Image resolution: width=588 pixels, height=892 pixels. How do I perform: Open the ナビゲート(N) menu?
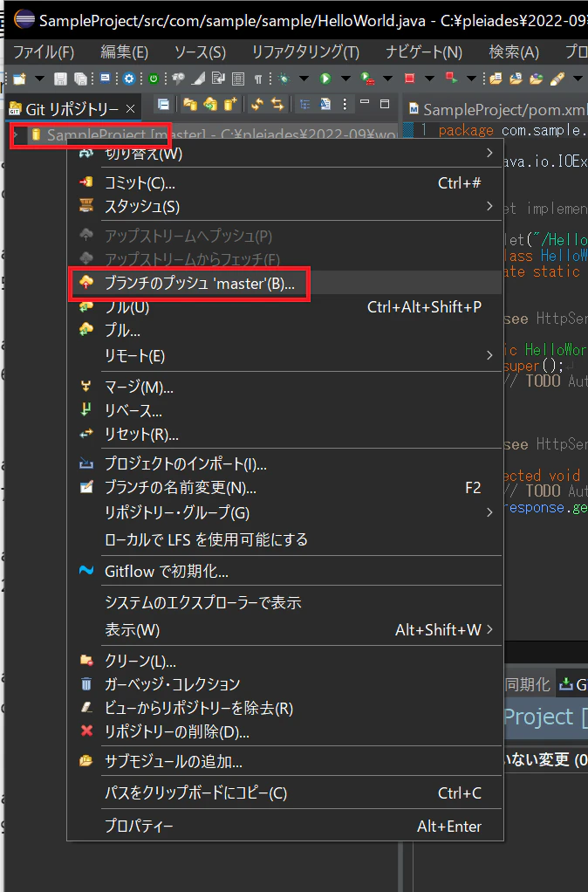pyautogui.click(x=424, y=53)
